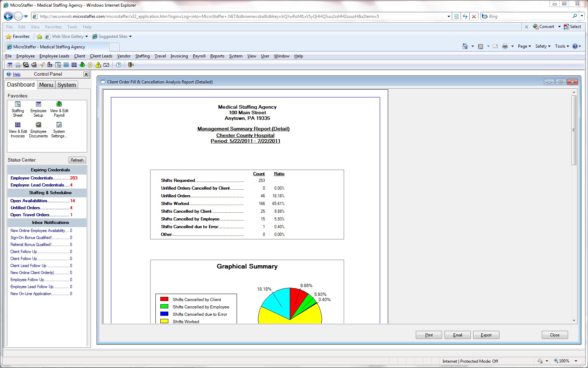Click red Shifts Cancelled by Client swatch
Image resolution: width=588 pixels, height=368 pixels.
point(164,299)
